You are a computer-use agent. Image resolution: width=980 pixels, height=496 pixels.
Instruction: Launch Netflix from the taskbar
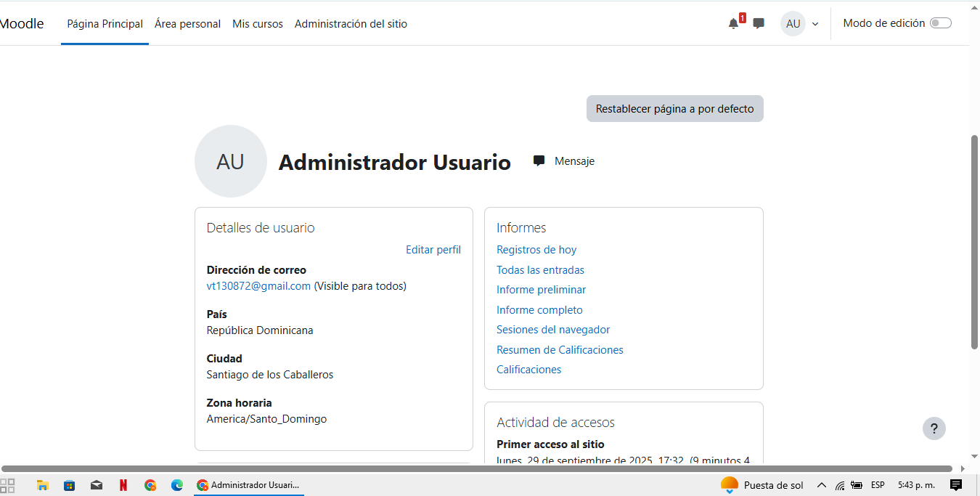tap(123, 485)
